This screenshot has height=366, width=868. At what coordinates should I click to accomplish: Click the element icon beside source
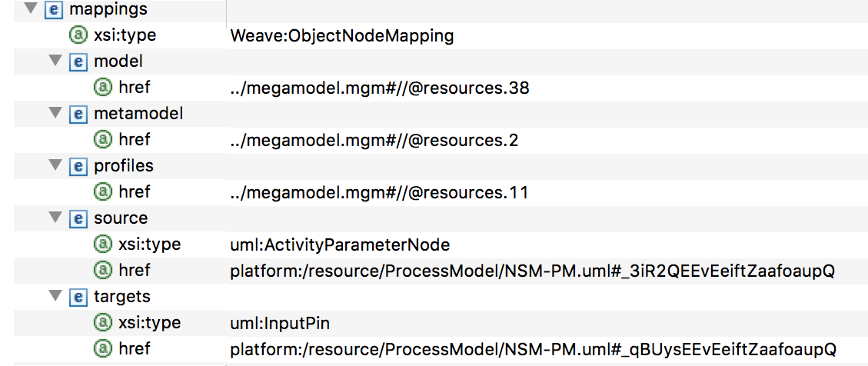click(78, 218)
